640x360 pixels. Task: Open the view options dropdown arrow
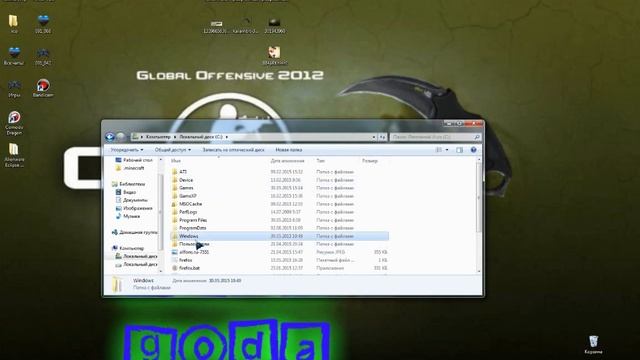click(x=447, y=150)
